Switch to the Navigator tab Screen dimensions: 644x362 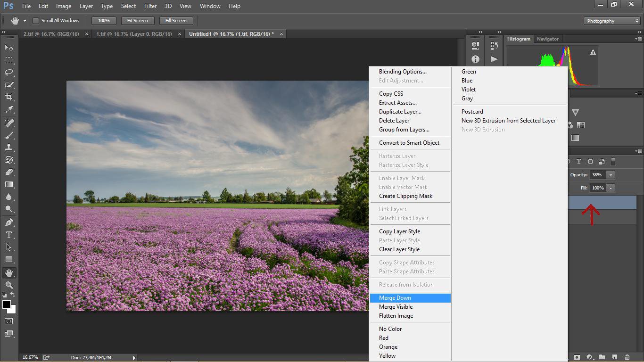click(x=547, y=39)
